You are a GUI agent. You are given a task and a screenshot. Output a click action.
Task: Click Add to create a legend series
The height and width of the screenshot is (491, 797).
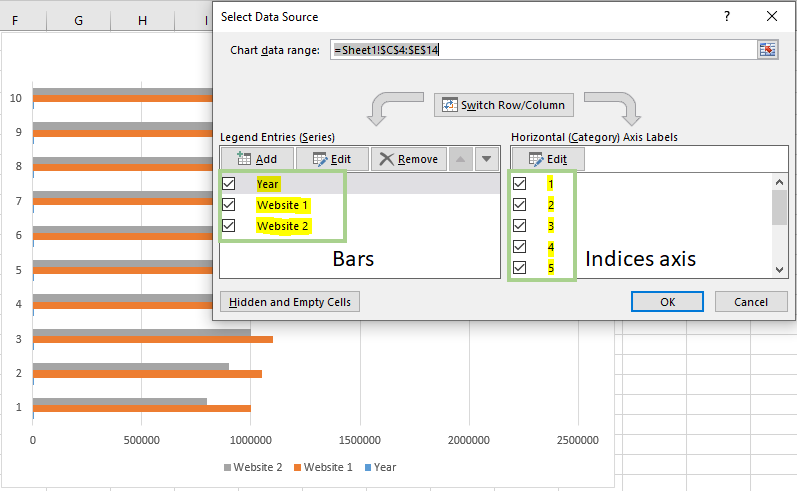257,159
